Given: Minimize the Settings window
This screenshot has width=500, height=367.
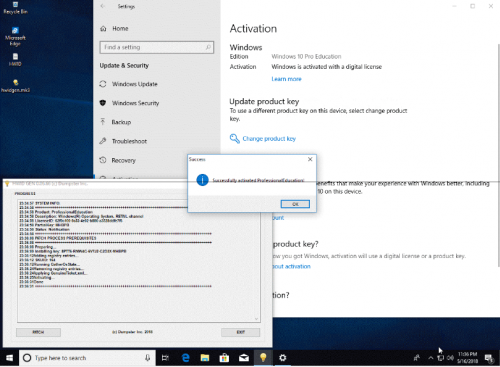Looking at the screenshot, I should point(454,6).
